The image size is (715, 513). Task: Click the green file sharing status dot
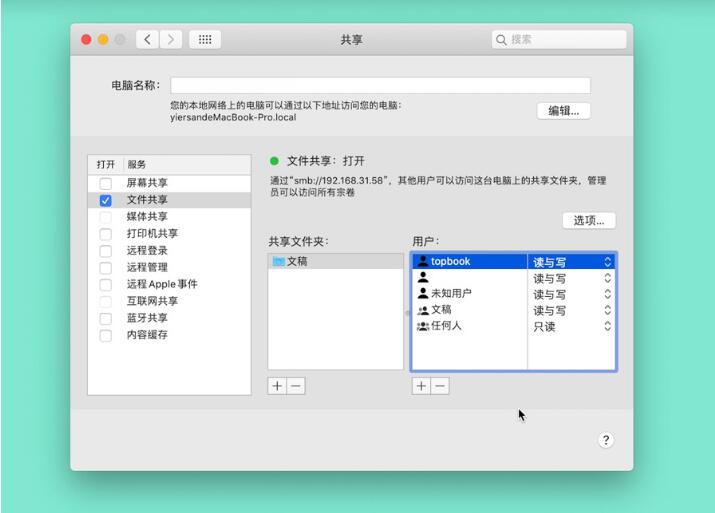click(275, 161)
